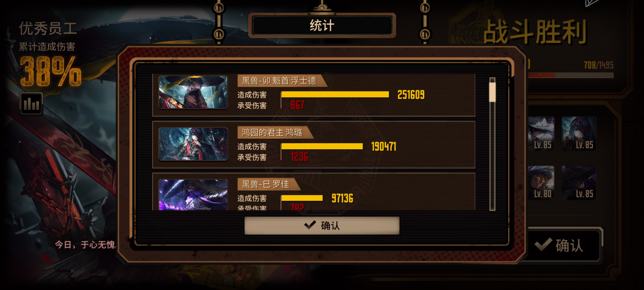Click the empty scrollbar track below the handle

pos(492,156)
